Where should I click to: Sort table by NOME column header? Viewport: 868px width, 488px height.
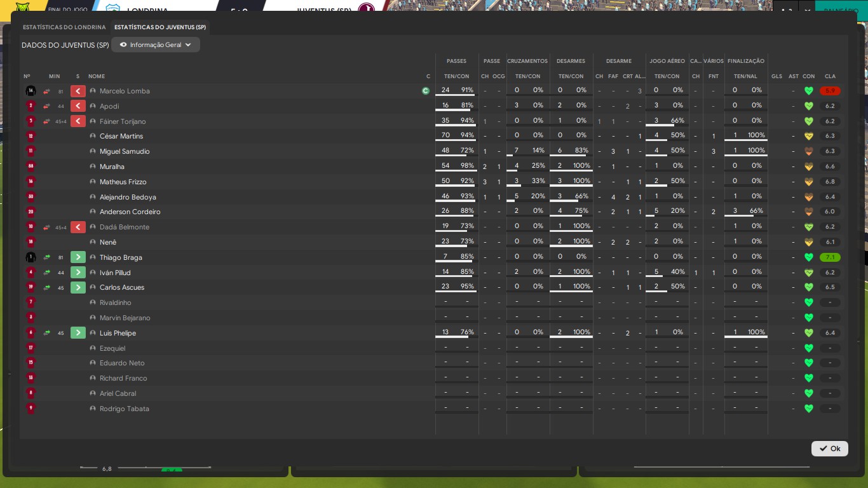point(97,76)
